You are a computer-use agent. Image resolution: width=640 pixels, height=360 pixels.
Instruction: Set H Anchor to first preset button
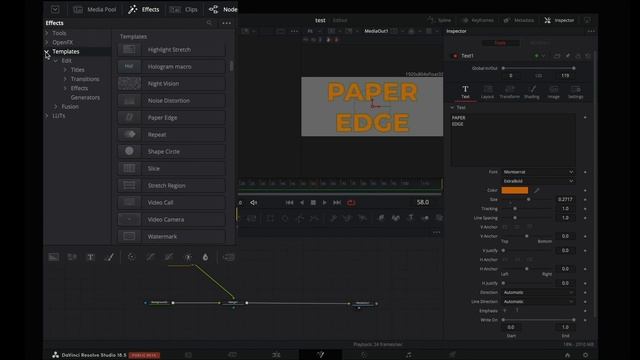505,259
